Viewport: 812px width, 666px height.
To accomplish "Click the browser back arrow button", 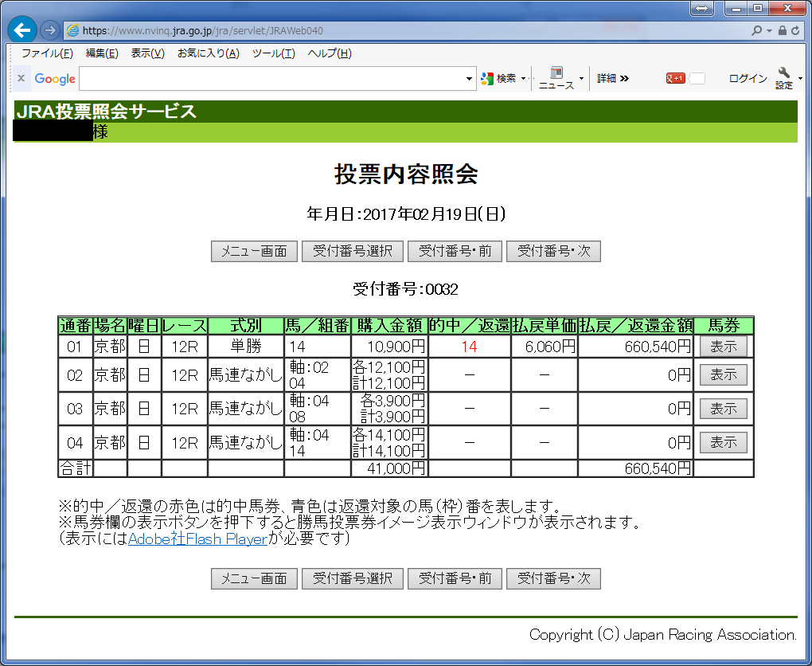I will pyautogui.click(x=22, y=30).
